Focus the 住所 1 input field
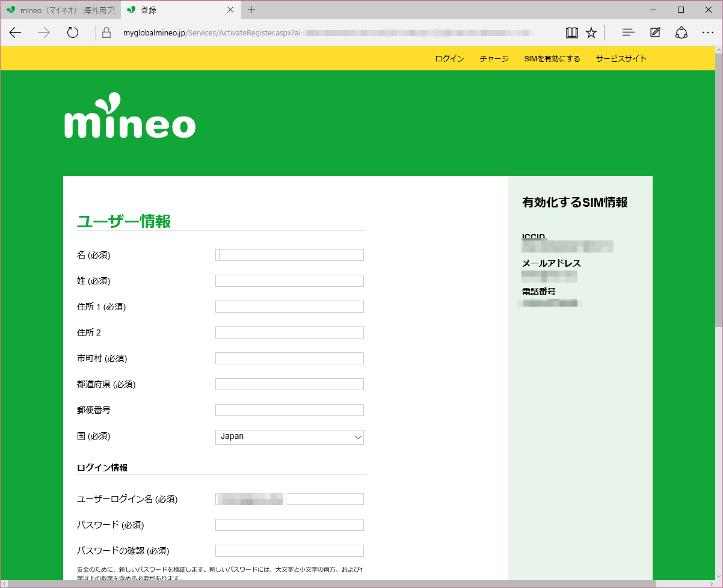The image size is (723, 588). [289, 307]
